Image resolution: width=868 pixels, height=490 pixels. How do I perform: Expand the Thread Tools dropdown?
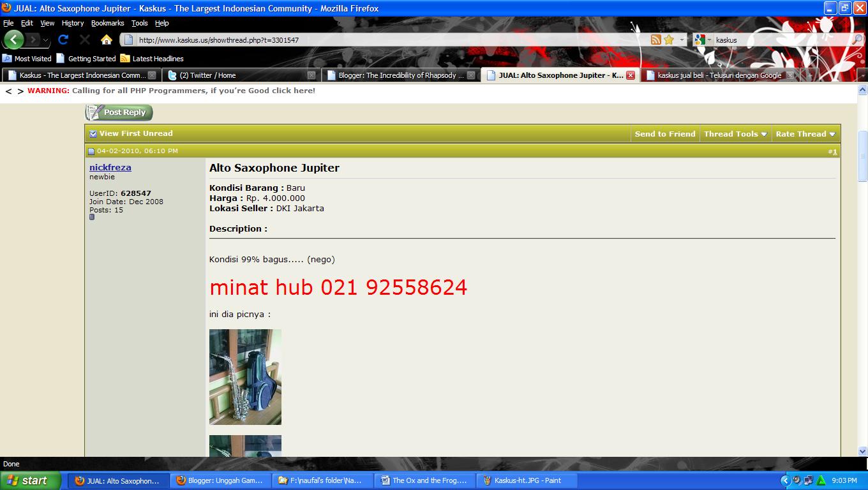coord(735,134)
